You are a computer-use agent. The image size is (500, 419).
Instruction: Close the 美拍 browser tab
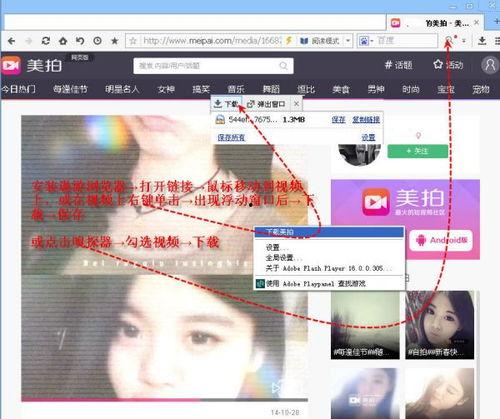click(x=477, y=23)
